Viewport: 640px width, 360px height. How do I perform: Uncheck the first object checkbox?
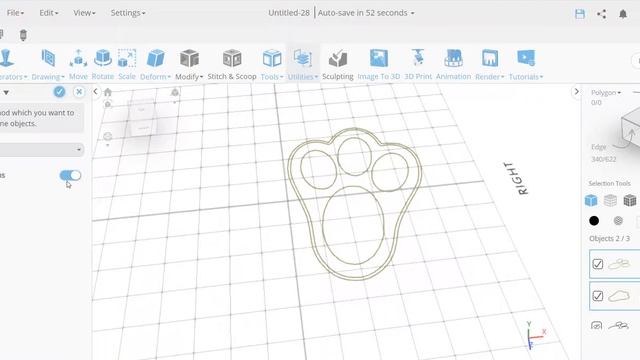pos(598,264)
